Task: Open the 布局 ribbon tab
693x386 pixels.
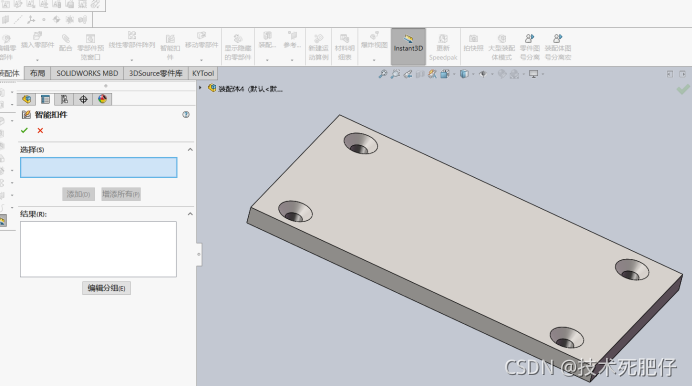Action: point(38,73)
